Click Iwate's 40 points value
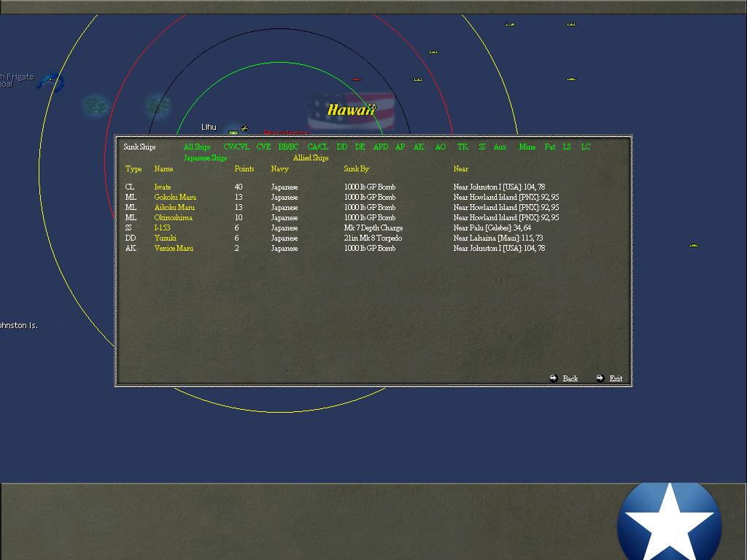747x560 pixels. [x=239, y=187]
